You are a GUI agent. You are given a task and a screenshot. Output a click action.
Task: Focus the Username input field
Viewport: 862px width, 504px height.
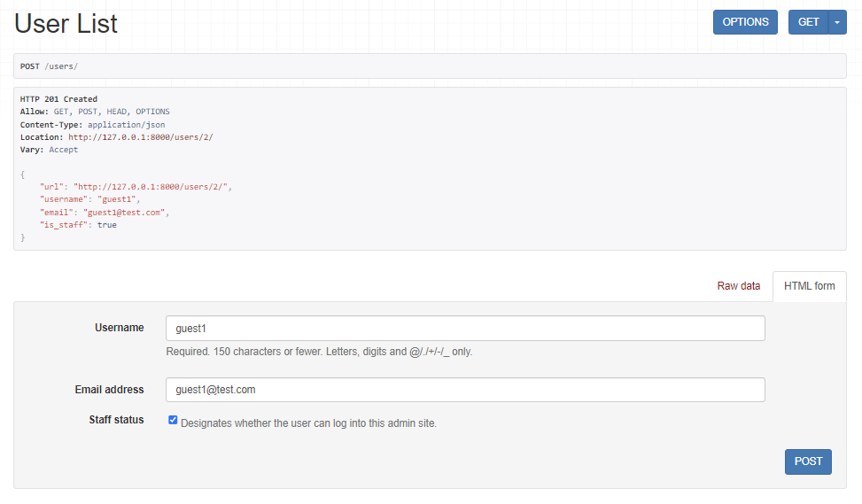tap(465, 328)
